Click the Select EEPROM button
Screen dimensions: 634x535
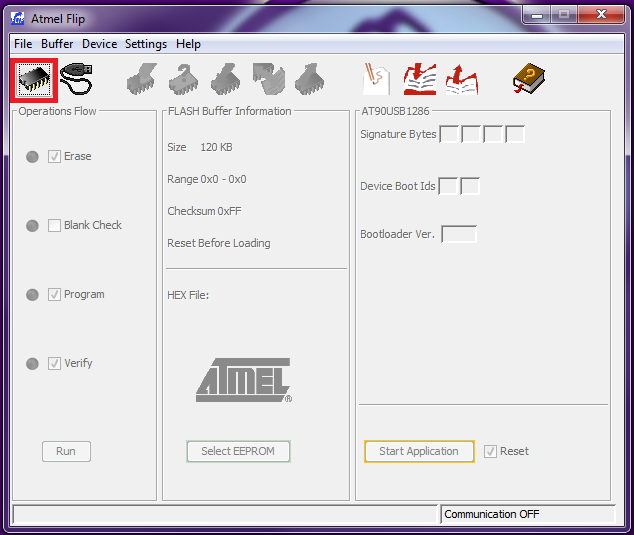(238, 451)
